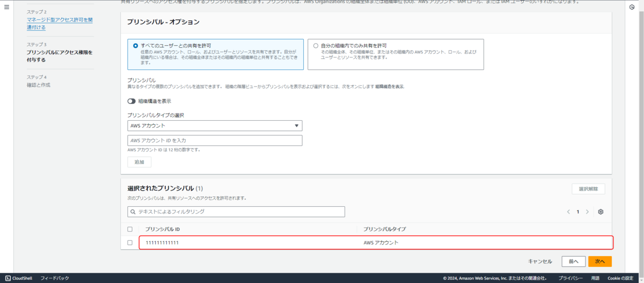The width and height of the screenshot is (644, 283).
Task: Click フィードバック in the footer
Action: [55, 278]
